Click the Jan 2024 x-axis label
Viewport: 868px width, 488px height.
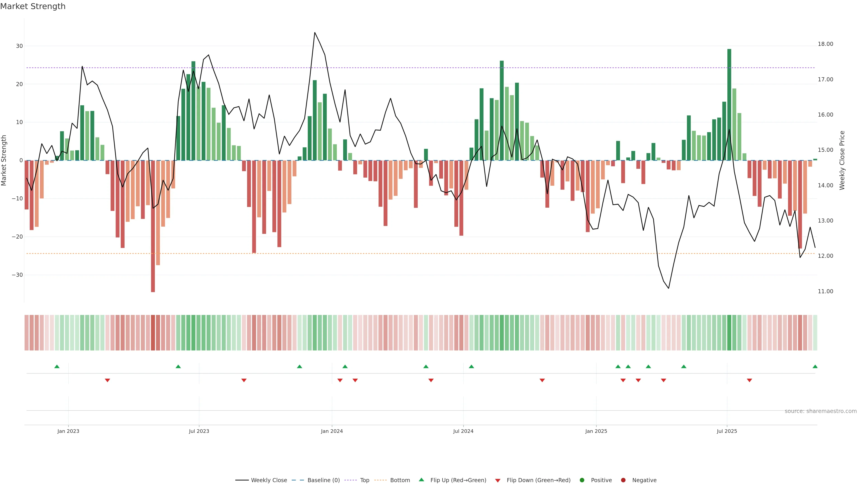[x=332, y=431]
